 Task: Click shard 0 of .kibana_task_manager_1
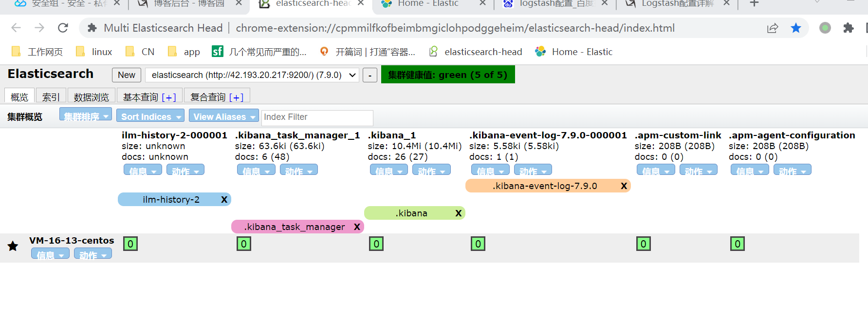click(244, 244)
